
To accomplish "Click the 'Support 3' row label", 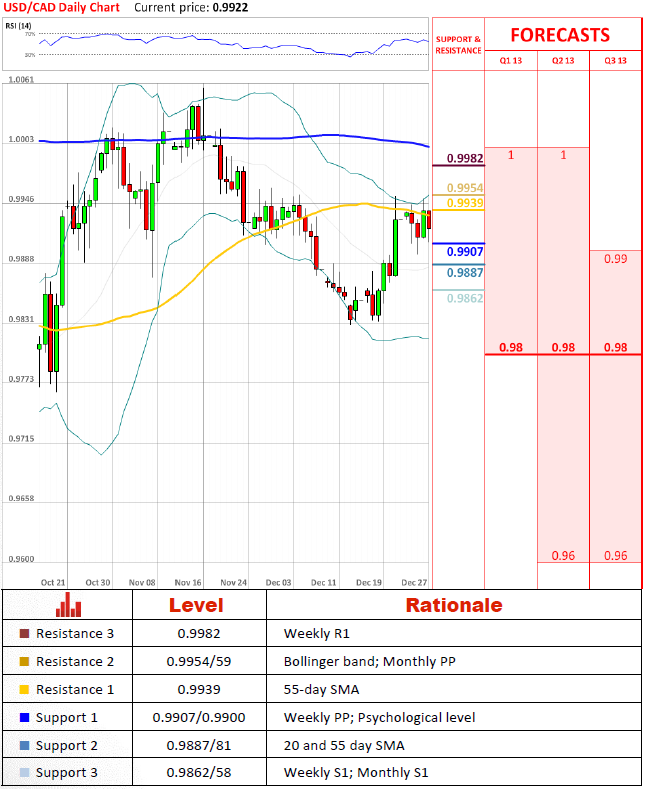I will 67,773.
